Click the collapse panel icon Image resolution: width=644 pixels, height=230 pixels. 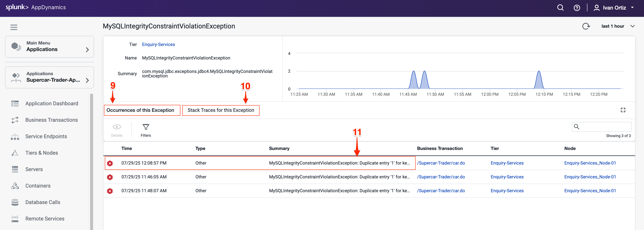pyautogui.click(x=623, y=110)
